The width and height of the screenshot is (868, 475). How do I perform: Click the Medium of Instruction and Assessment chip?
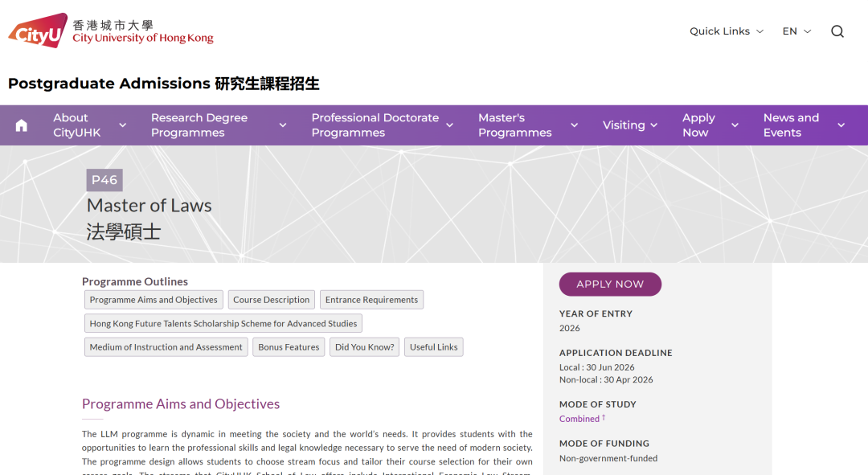click(166, 346)
